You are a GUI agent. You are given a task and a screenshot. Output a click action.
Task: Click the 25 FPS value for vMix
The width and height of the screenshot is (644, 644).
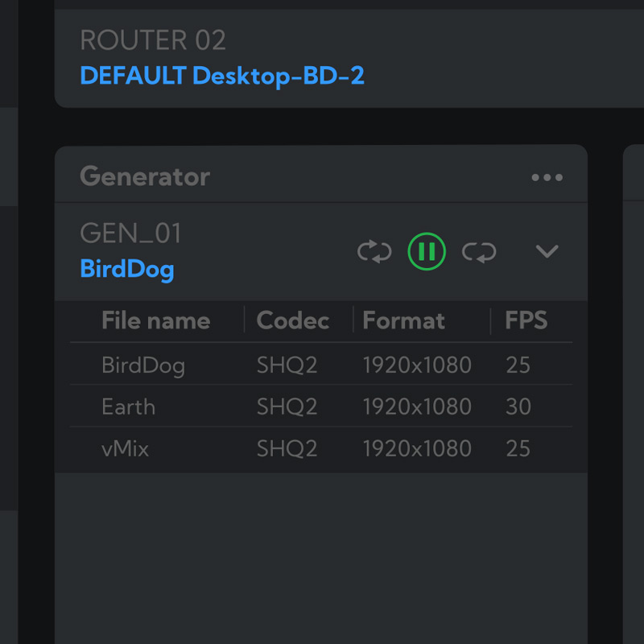[518, 448]
